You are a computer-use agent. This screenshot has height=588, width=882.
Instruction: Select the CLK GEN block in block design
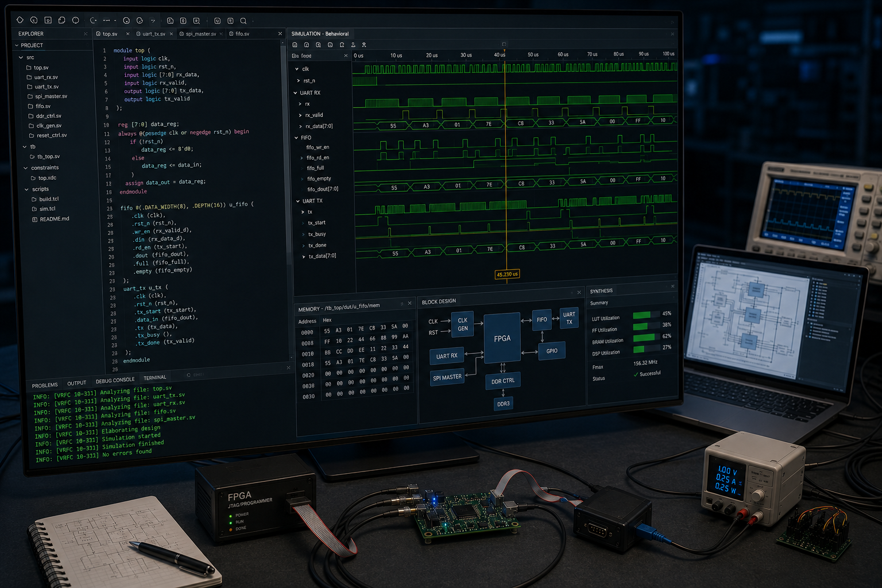click(x=463, y=324)
